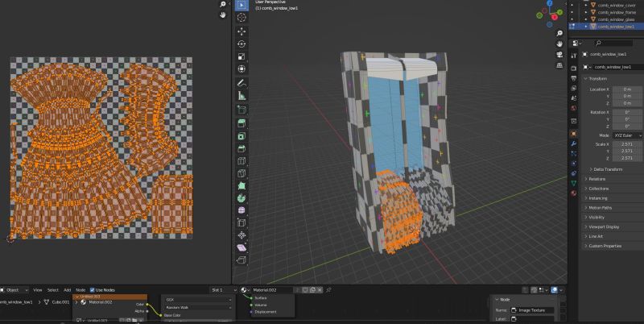Select the Loop Cut tool

point(242,160)
